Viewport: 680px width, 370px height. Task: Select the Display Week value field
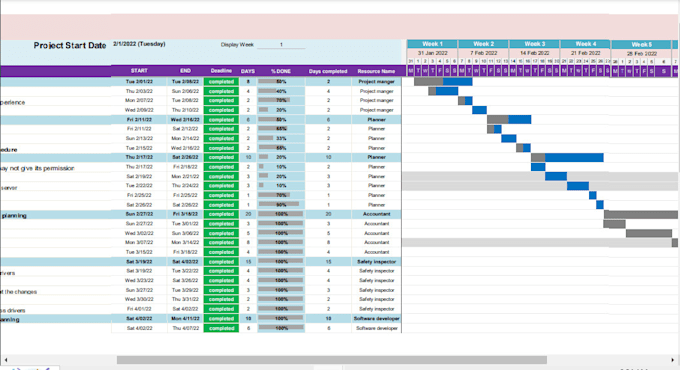(281, 45)
